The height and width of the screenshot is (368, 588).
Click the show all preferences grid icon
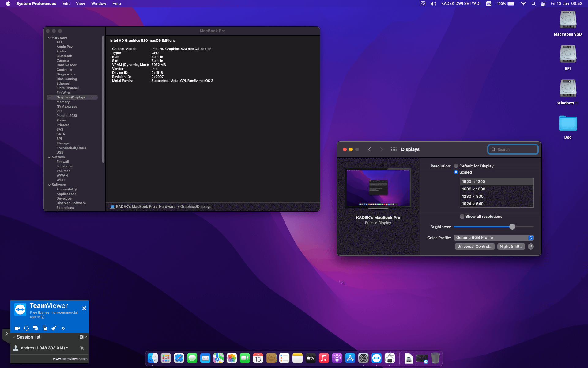(x=394, y=149)
